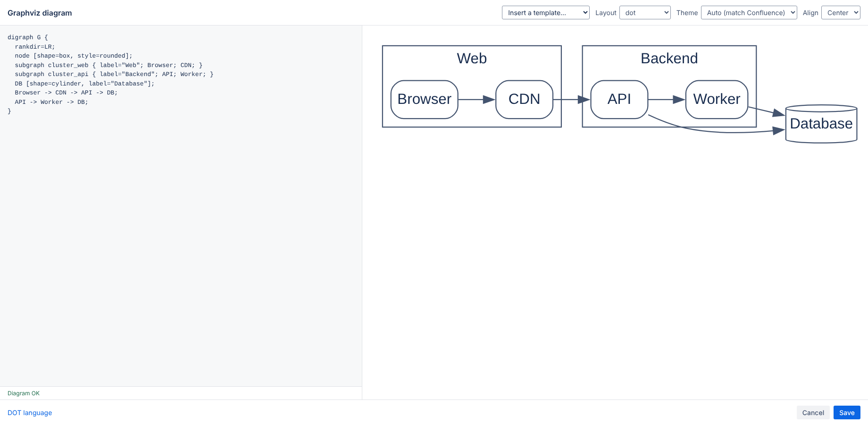Open the Layout dropdown set to dot
The width and height of the screenshot is (868, 425).
coord(645,13)
